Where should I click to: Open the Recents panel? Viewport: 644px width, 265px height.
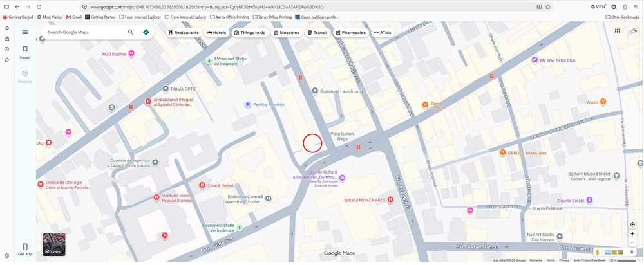coord(25,77)
